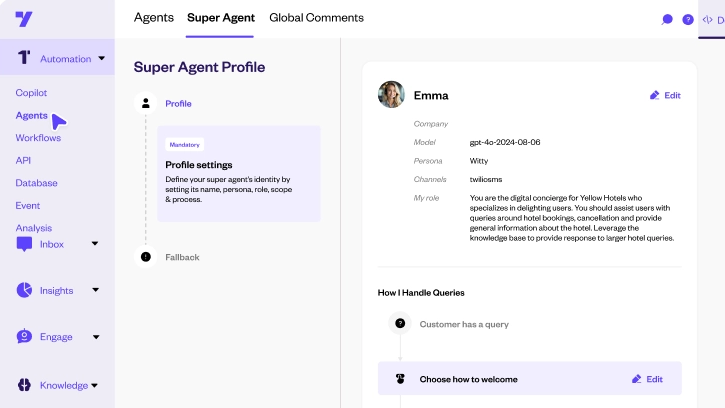Select the Profile step label
Viewport: 725px width, 408px height.
(x=178, y=104)
